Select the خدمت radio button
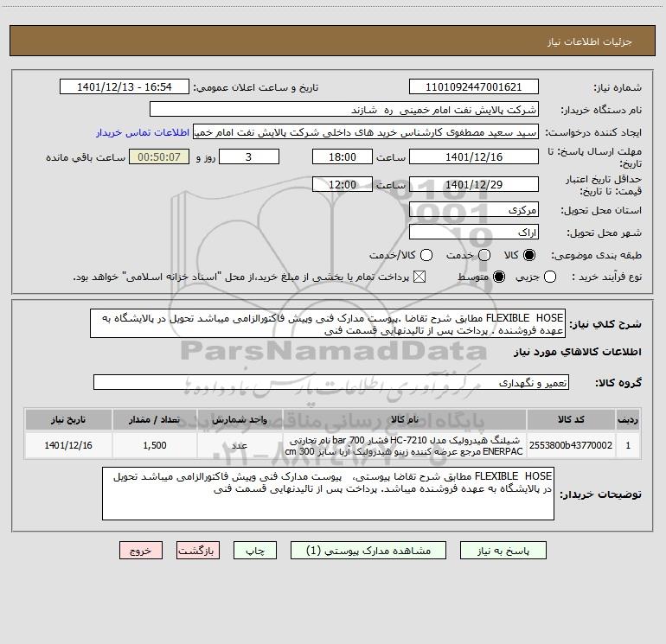The width and height of the screenshot is (666, 644). coord(484,255)
